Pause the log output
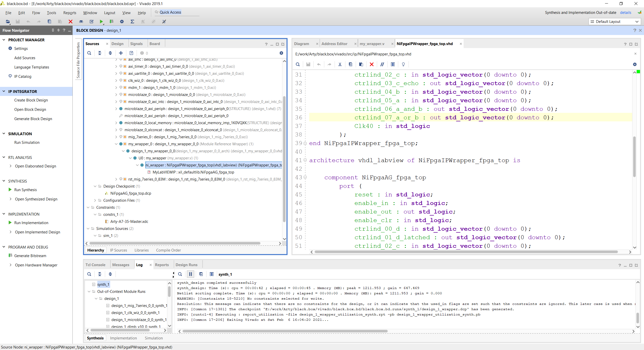The width and height of the screenshot is (644, 350). 190,274
